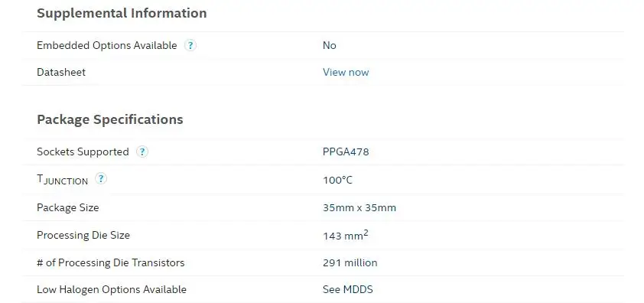Viewport: 644px width, 303px height.
Task: Select the 35mm x 35mm value
Action: coord(359,207)
